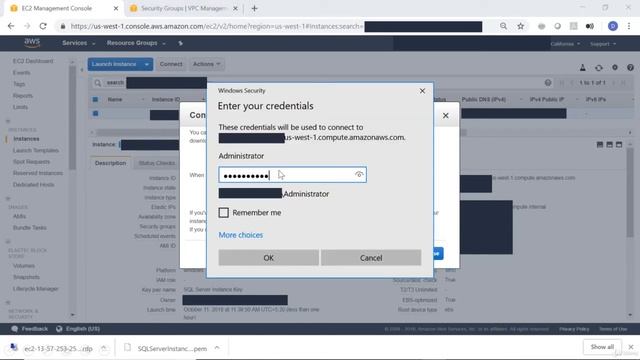Bookmark this page with the star
Viewport: 640px width, 360px height.
520,26
